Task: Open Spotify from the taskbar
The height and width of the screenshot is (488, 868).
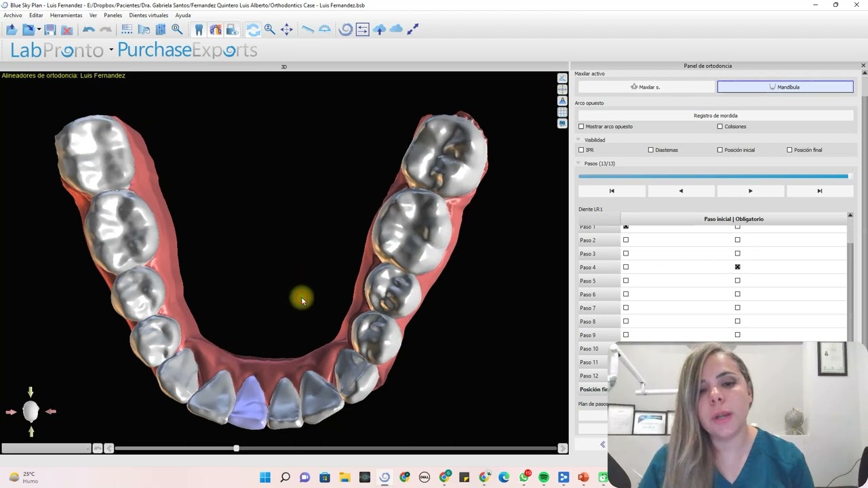Action: click(x=543, y=478)
